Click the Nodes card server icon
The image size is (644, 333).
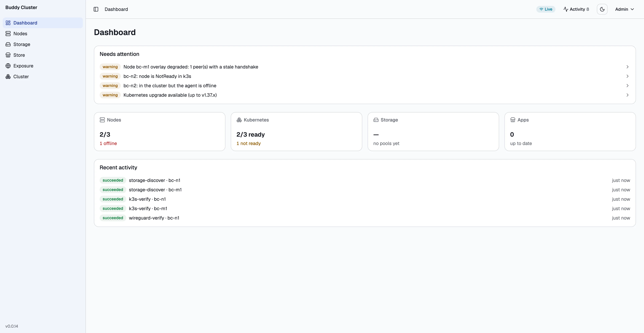102,120
